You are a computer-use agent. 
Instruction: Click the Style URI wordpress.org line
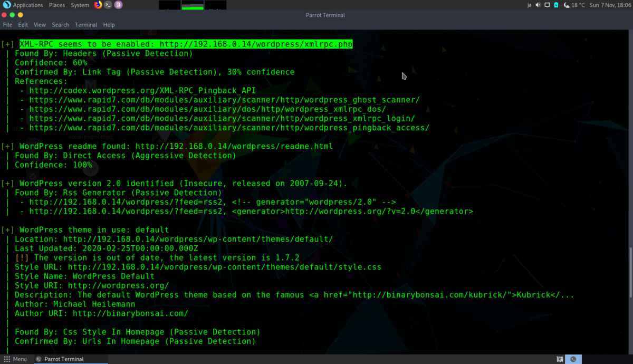pos(92,285)
